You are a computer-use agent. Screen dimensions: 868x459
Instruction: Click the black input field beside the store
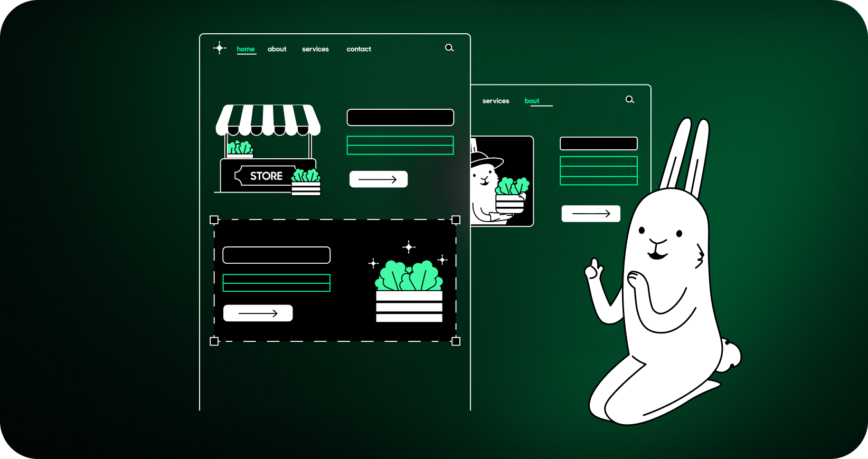tap(400, 117)
